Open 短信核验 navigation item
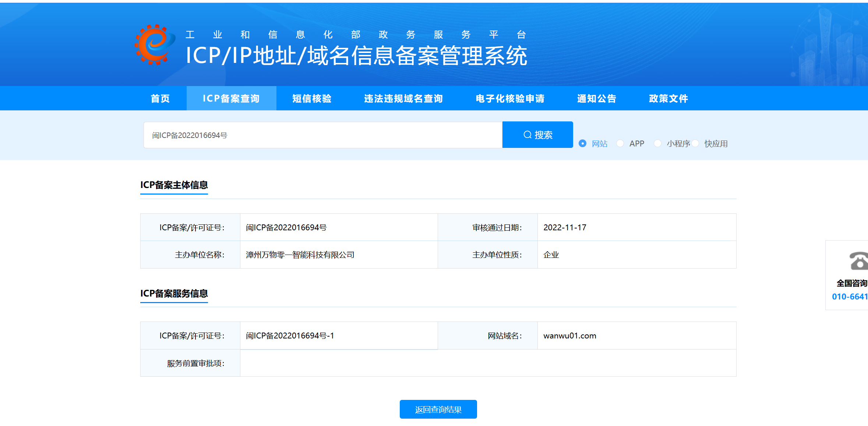868x426 pixels. click(x=312, y=99)
